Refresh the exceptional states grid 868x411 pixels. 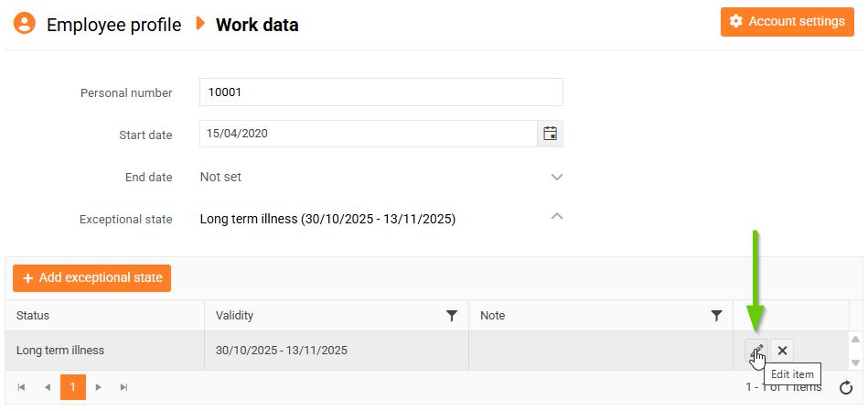click(x=846, y=387)
